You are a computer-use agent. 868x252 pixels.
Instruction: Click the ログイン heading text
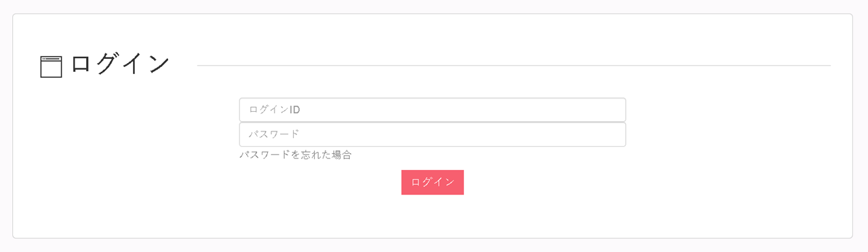pos(120,64)
